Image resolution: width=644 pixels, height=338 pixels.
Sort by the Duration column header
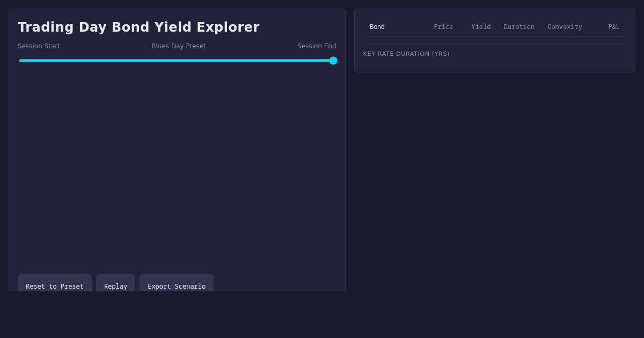[x=519, y=27]
